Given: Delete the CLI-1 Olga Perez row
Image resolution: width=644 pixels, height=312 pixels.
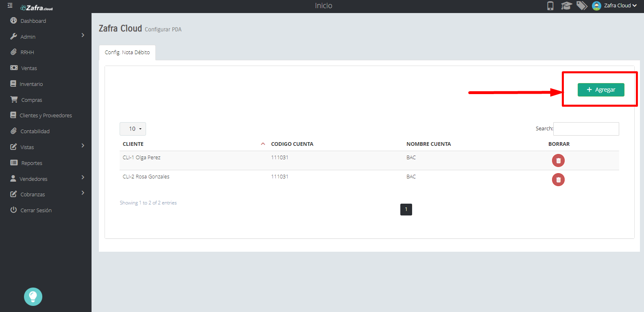Looking at the screenshot, I should click(x=558, y=160).
